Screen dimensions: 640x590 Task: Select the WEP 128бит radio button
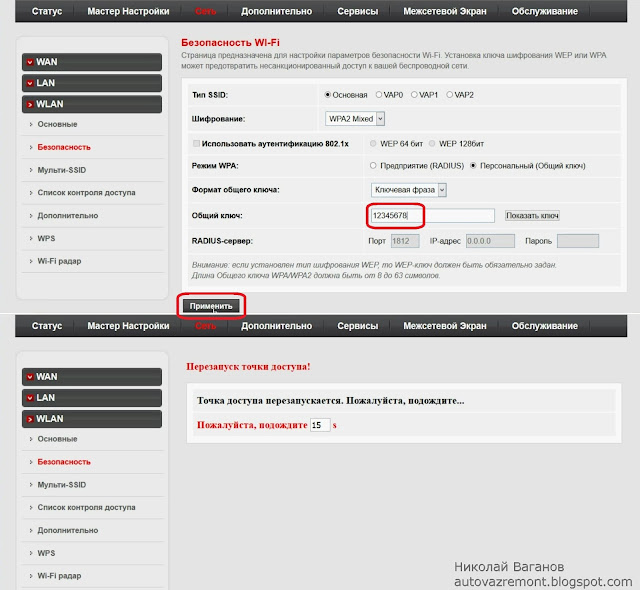tap(432, 144)
